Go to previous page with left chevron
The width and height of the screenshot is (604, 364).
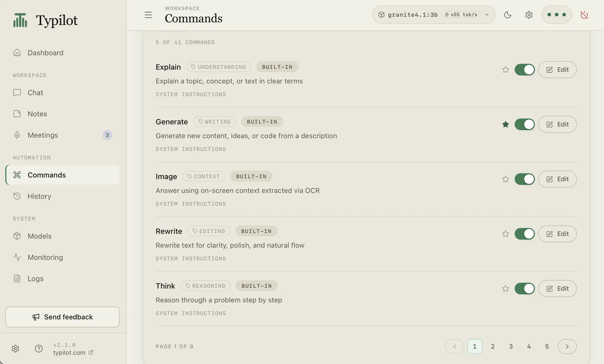coord(455,346)
